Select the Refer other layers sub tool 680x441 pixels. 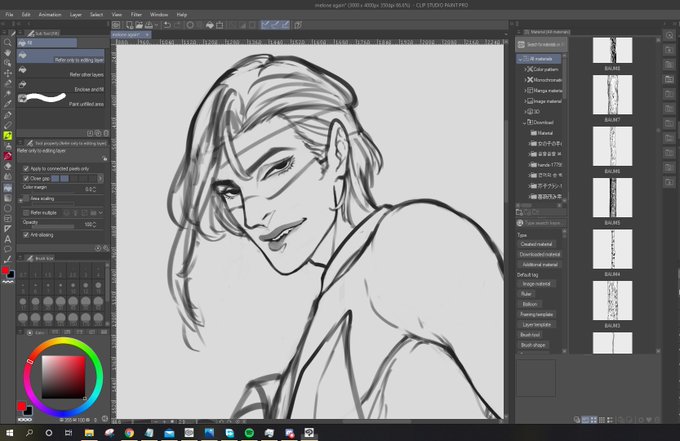click(61, 71)
